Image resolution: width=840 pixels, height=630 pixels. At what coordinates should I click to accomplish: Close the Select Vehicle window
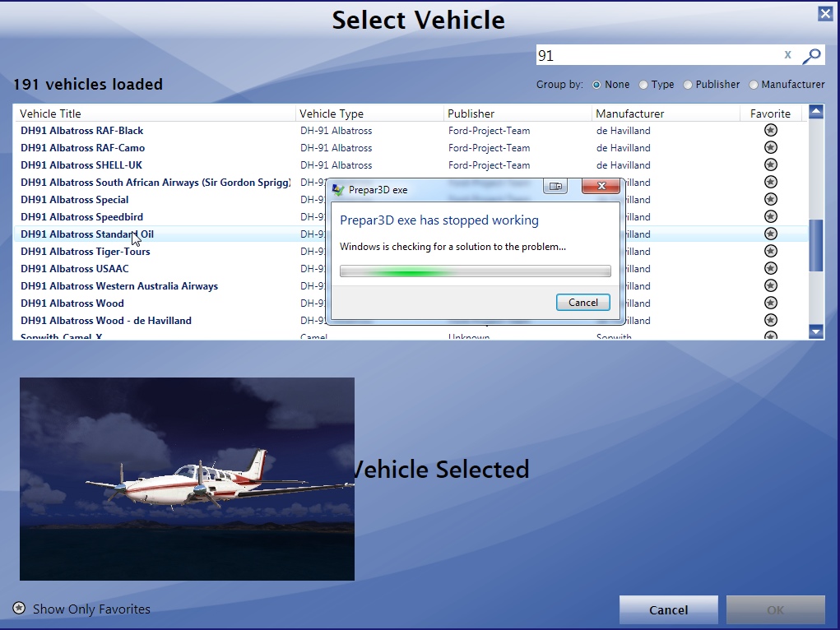(x=825, y=13)
